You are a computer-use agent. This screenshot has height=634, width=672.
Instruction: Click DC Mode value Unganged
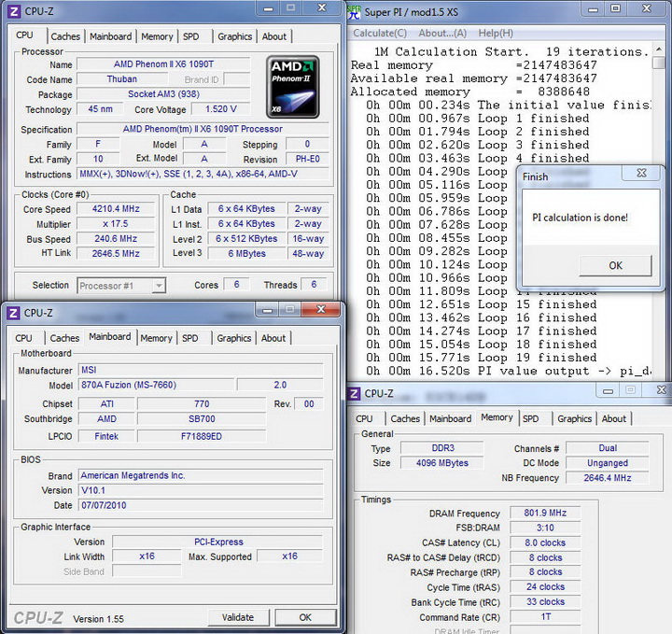(608, 463)
